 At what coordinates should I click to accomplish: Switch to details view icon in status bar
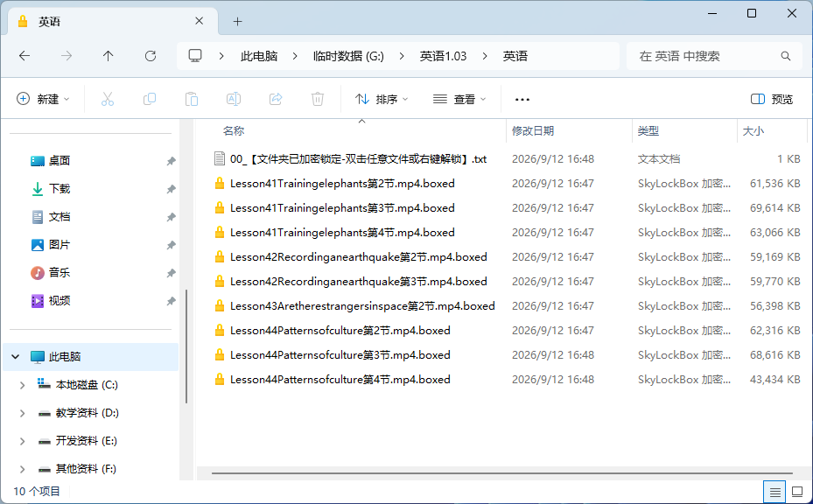click(x=774, y=492)
